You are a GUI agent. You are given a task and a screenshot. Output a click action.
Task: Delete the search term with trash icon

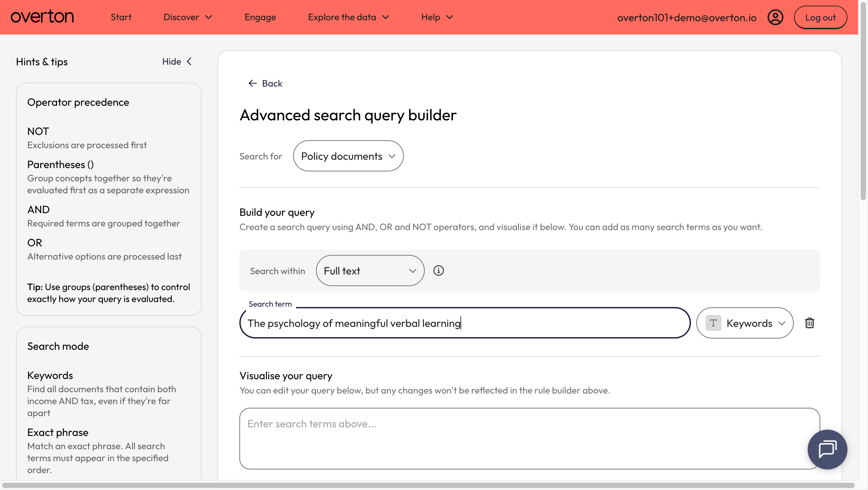tap(810, 323)
